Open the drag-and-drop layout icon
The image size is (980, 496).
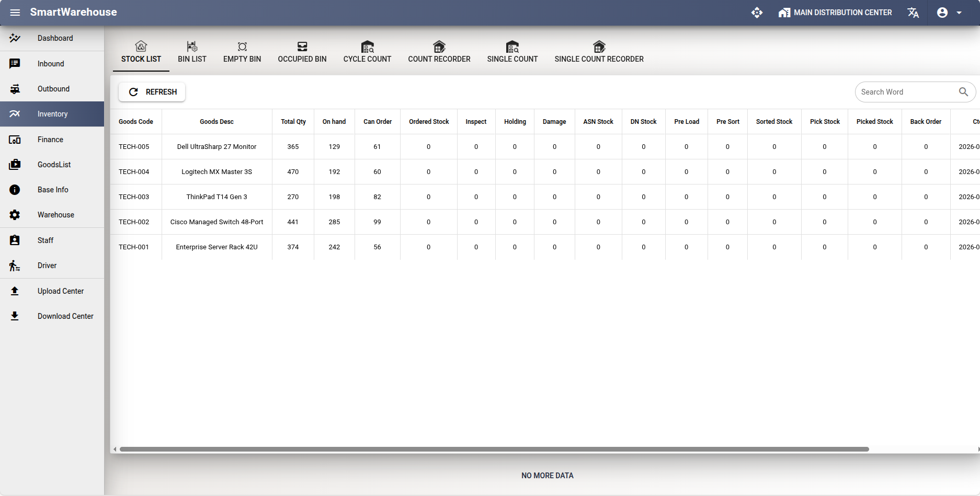(x=757, y=12)
